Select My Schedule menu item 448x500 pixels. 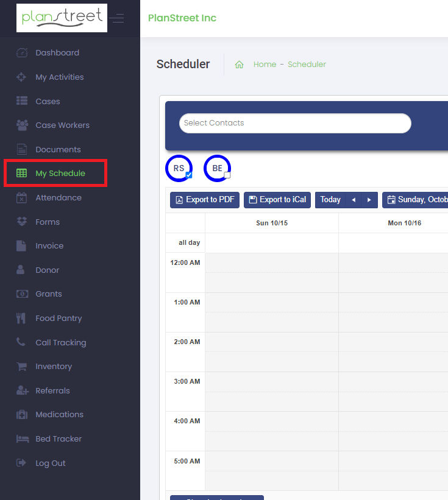(60, 173)
